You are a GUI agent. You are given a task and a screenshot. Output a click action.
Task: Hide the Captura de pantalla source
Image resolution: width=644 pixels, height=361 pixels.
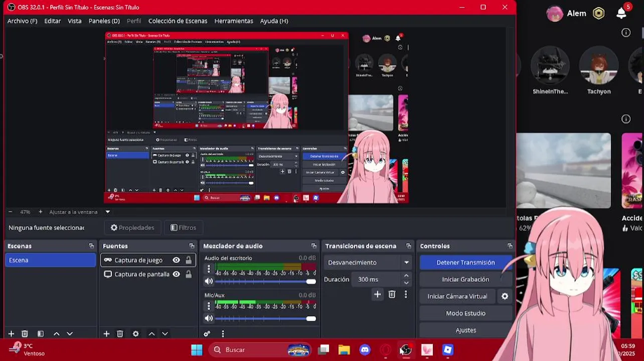(176, 274)
